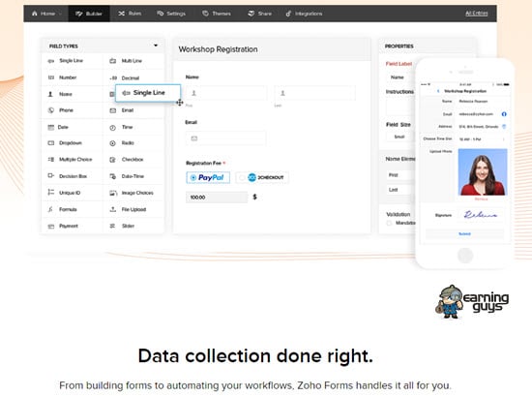Image resolution: width=532 pixels, height=396 pixels.
Task: Tap the phone home button
Action: coord(465,255)
